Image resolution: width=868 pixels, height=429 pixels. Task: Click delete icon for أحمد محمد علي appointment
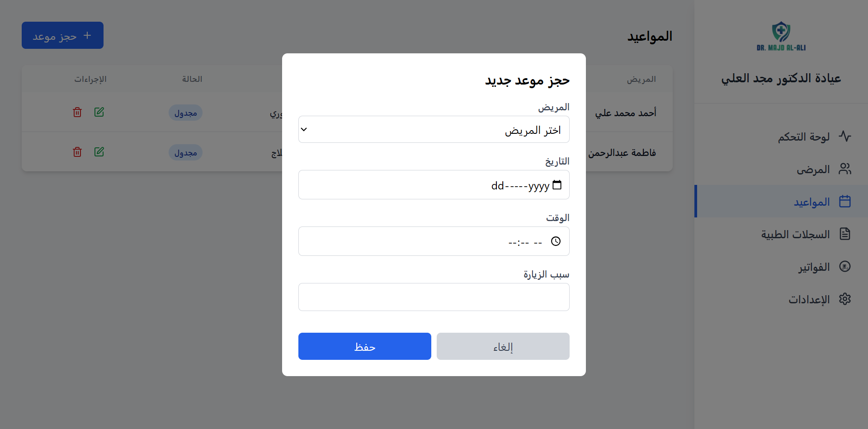point(77,112)
